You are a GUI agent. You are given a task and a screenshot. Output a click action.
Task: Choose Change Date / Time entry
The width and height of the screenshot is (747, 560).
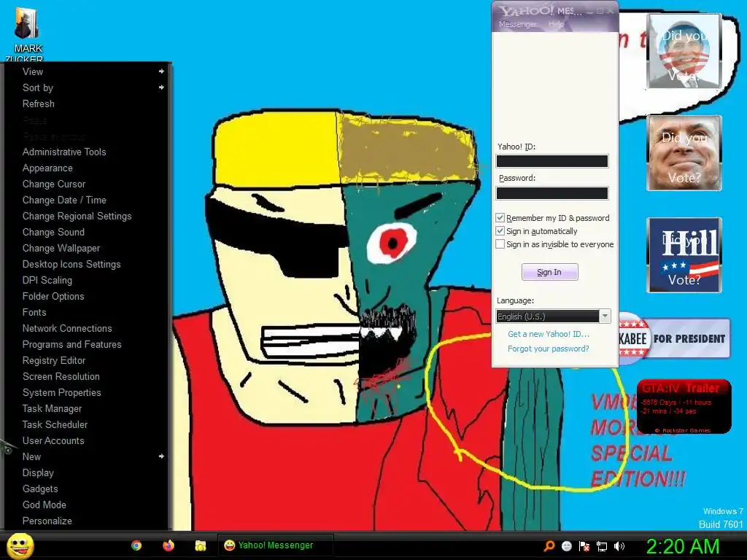pyautogui.click(x=87, y=200)
